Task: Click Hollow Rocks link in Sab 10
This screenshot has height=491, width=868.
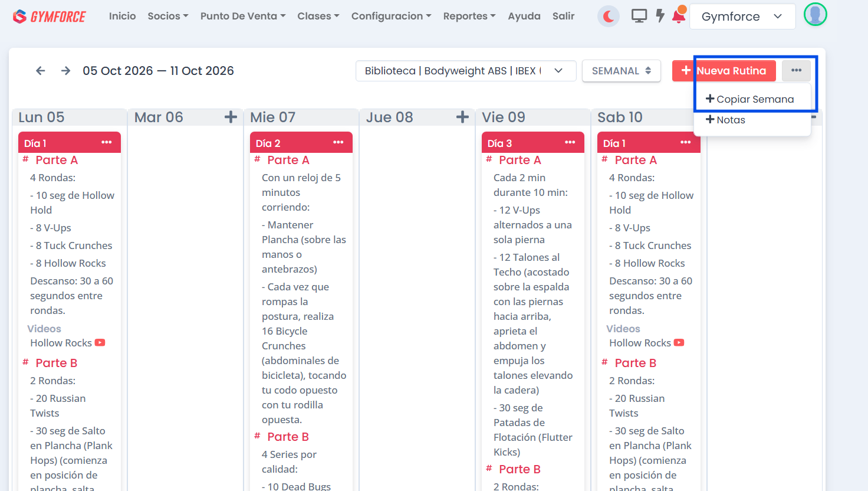Action: pyautogui.click(x=640, y=343)
